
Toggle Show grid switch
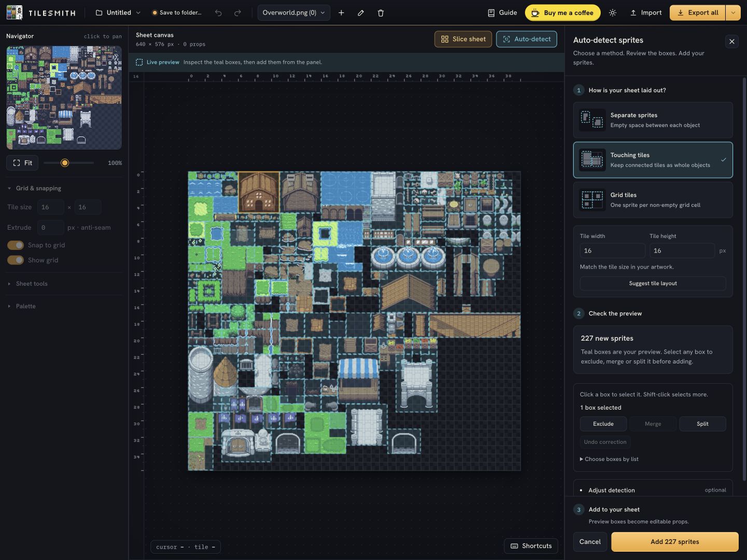tap(16, 260)
